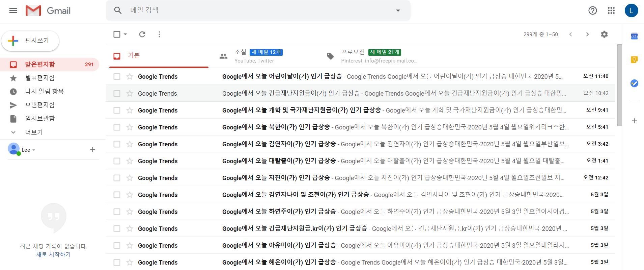
Task: Click the 291 unread count badge
Action: pyautogui.click(x=89, y=65)
